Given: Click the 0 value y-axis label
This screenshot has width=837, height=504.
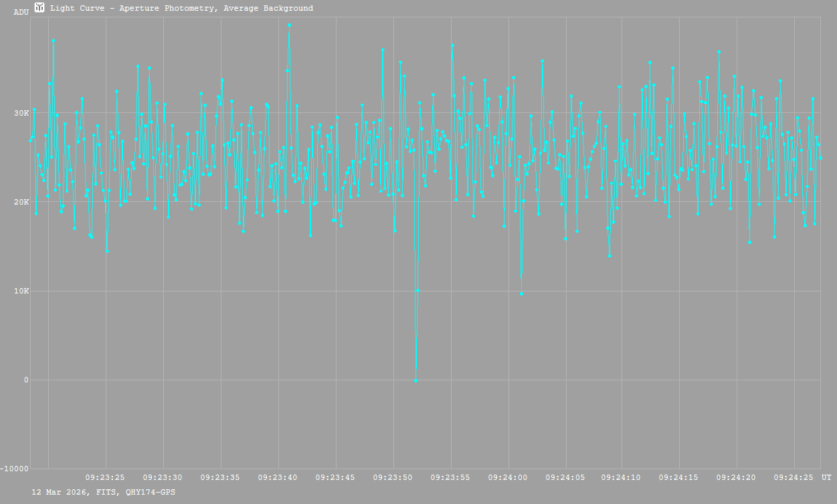Looking at the screenshot, I should click(26, 380).
